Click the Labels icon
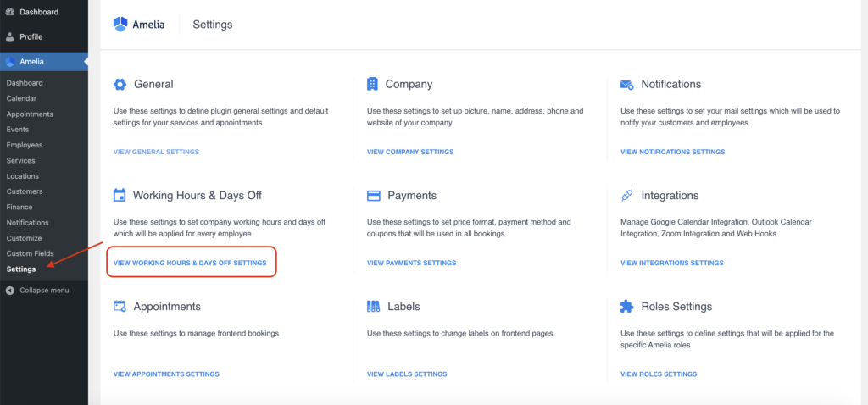Screen dimensions: 868x405 pyautogui.click(x=373, y=307)
